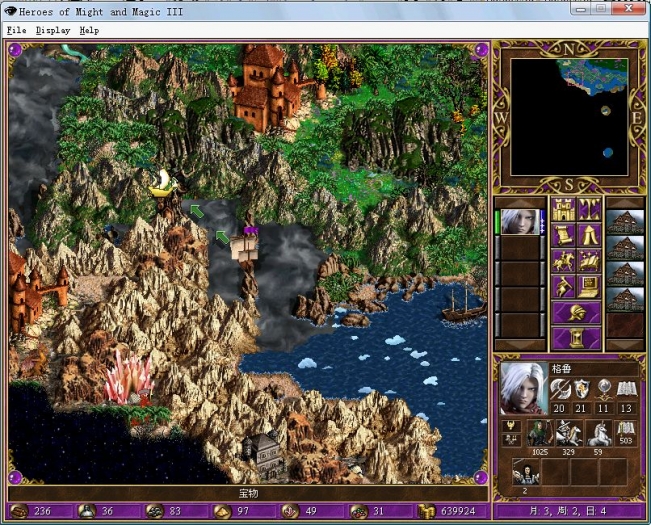
Task: Select the mounted knight stack of 329
Action: 569,433
